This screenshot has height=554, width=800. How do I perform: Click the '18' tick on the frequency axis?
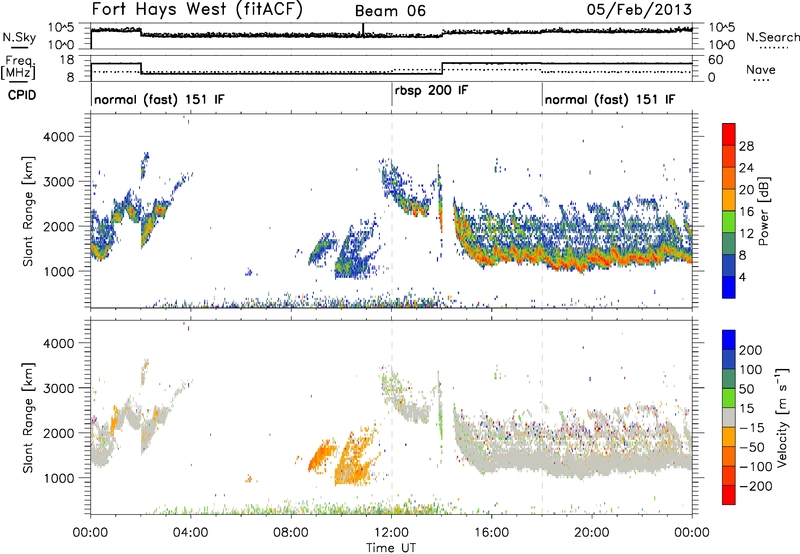(66, 60)
